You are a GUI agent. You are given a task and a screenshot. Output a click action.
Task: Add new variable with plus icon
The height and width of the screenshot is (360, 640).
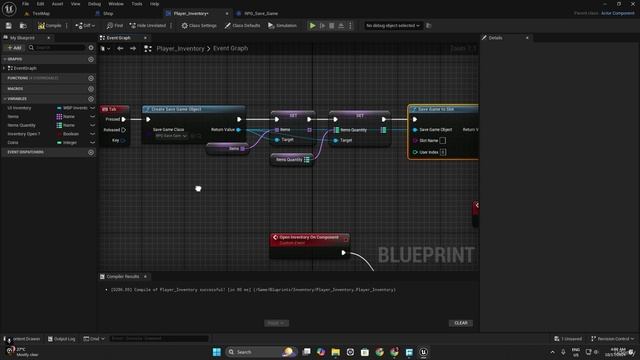91,99
